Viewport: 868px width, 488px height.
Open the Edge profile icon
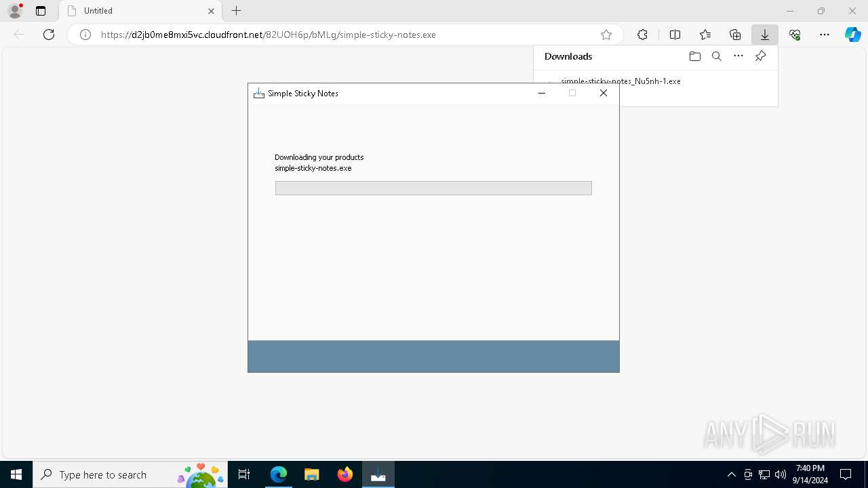15,11
